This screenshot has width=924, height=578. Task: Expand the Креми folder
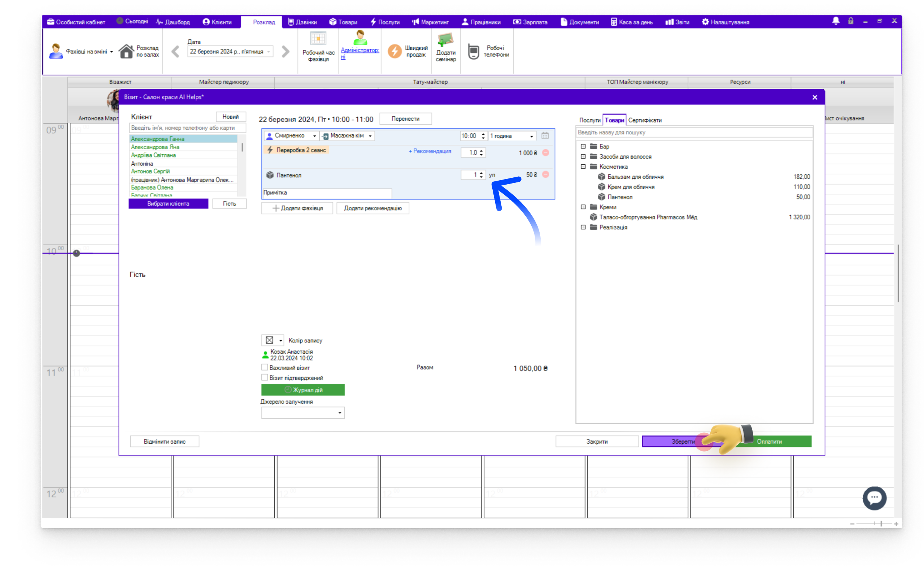pos(583,207)
